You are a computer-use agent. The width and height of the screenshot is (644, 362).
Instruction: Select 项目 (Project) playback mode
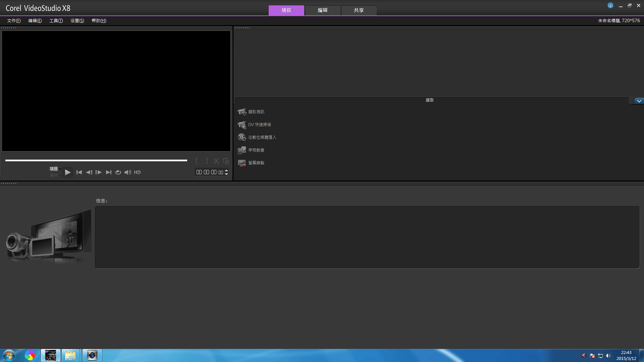pyautogui.click(x=54, y=169)
